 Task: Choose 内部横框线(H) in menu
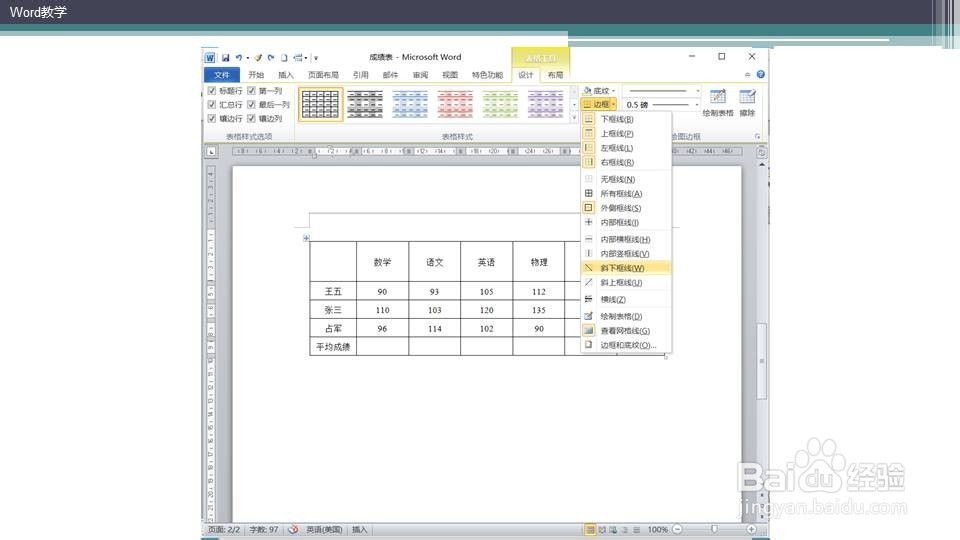point(626,239)
